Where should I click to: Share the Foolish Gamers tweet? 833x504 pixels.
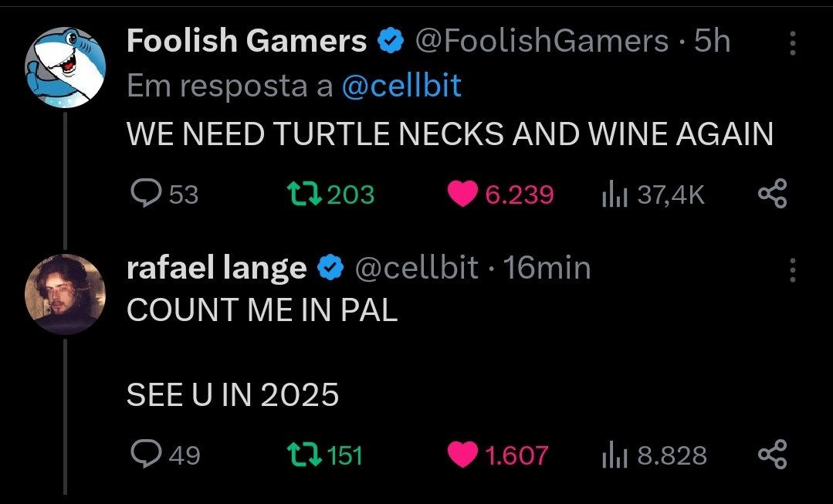point(773,193)
